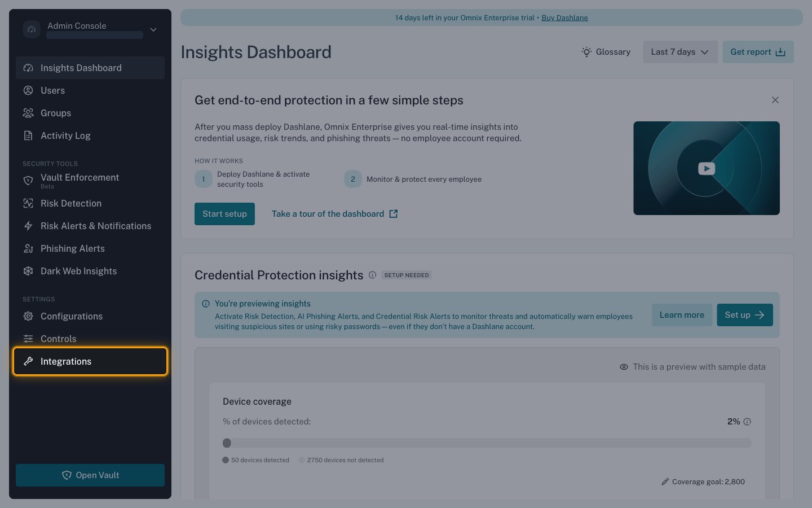Click the Set up arrow button

click(745, 315)
